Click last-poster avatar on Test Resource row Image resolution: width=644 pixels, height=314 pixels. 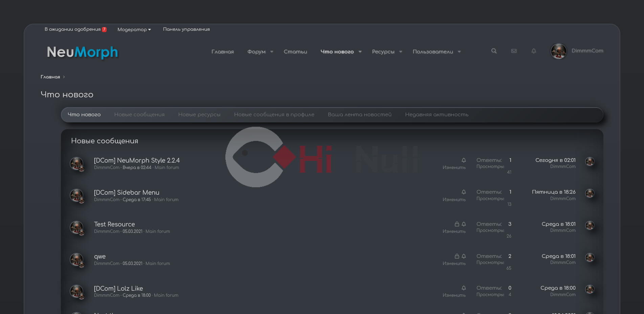coord(590,225)
